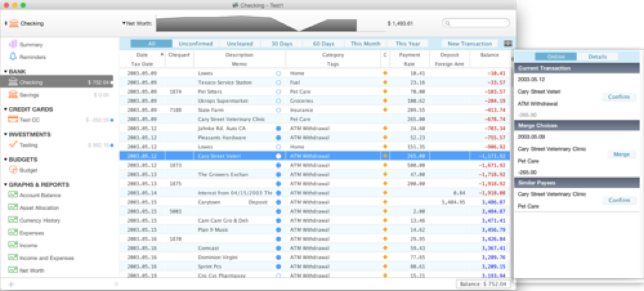Toggle cleared circle on Ukrops Supermarket row
644x291 pixels.
(x=278, y=100)
